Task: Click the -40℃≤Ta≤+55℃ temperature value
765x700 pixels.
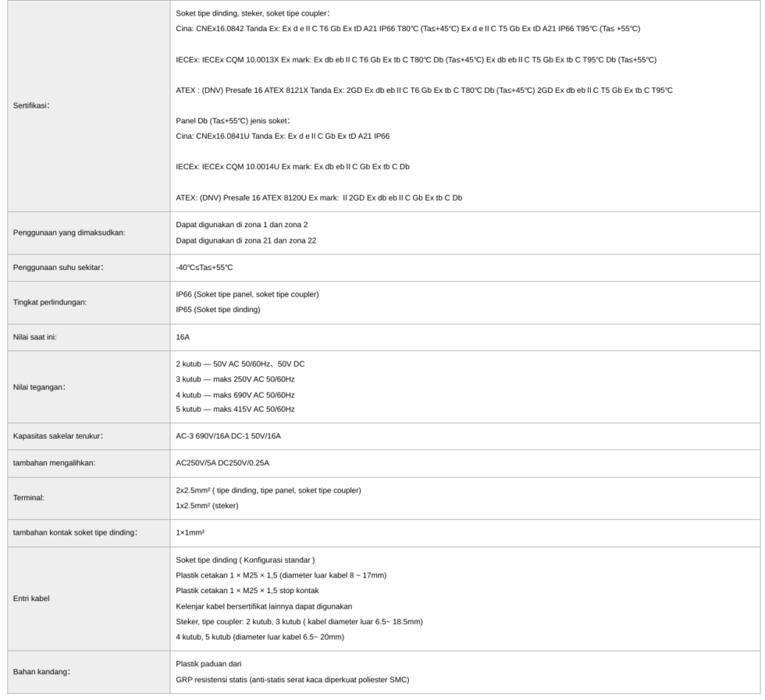Action: click(205, 268)
